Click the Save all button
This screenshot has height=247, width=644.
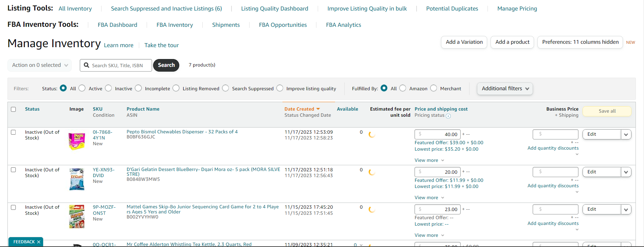pyautogui.click(x=607, y=111)
